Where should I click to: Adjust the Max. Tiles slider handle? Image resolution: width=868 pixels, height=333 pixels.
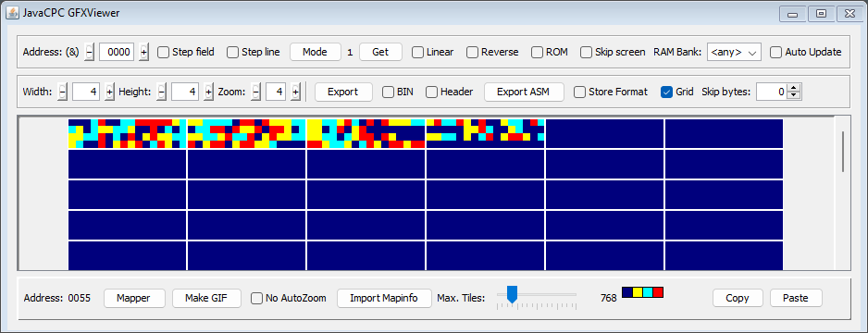513,294
